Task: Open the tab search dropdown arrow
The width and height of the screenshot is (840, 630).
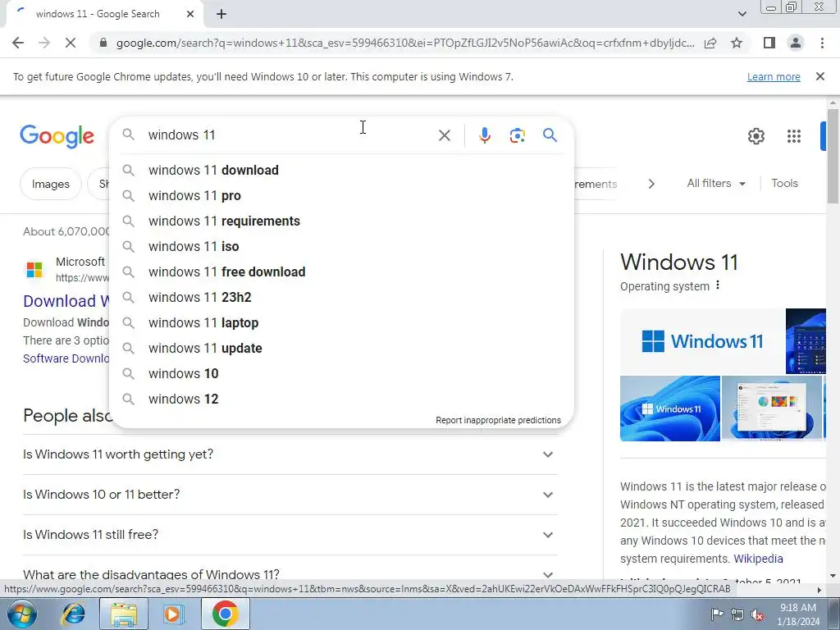Action: click(742, 14)
